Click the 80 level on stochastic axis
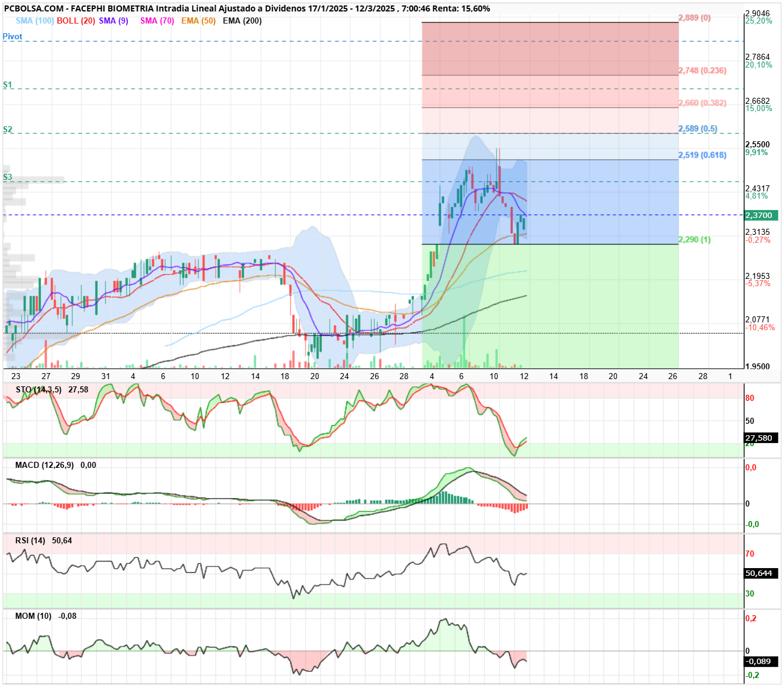The width and height of the screenshot is (784, 687). pos(750,398)
